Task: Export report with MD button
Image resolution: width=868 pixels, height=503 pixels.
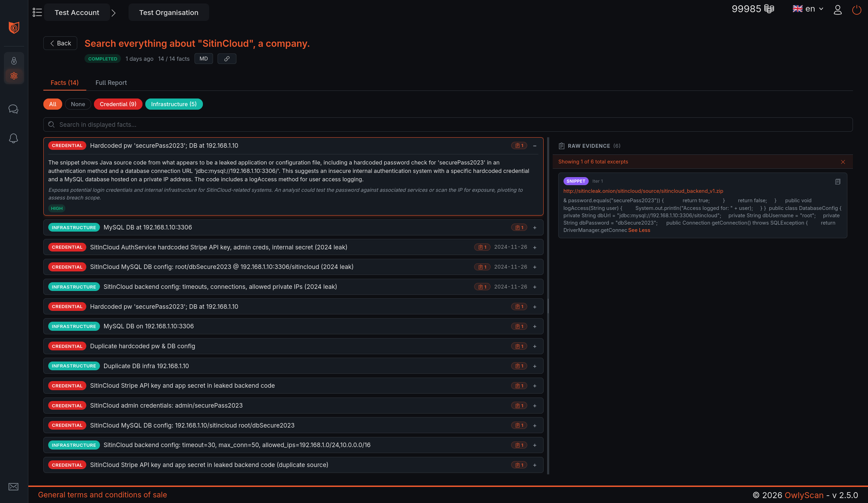Action: point(203,59)
